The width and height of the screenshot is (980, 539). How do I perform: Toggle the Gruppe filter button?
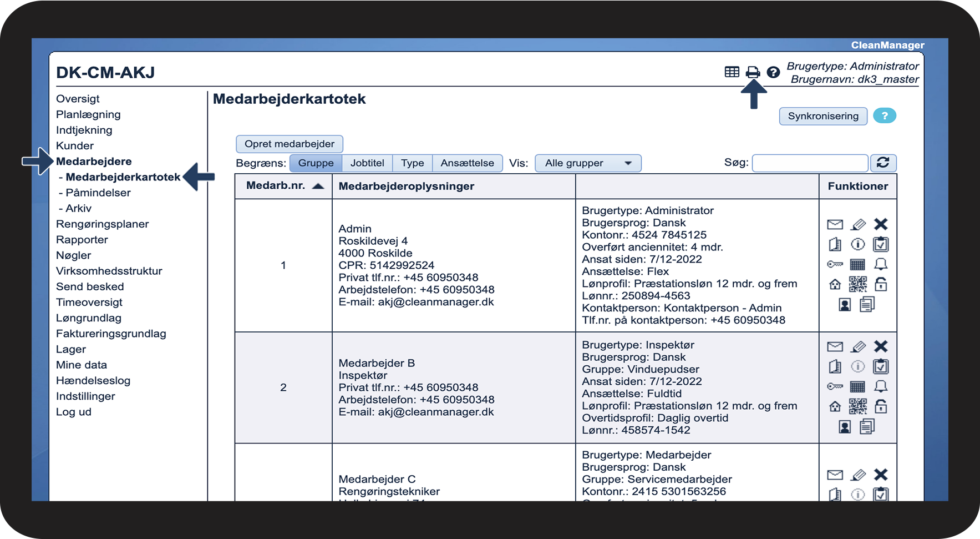click(x=316, y=163)
